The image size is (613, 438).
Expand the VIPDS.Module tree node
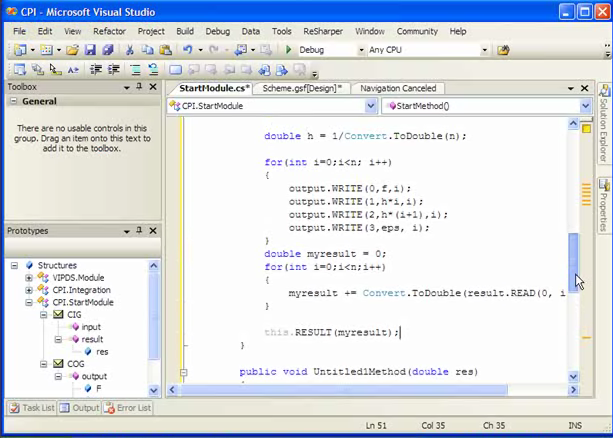pyautogui.click(x=27, y=277)
